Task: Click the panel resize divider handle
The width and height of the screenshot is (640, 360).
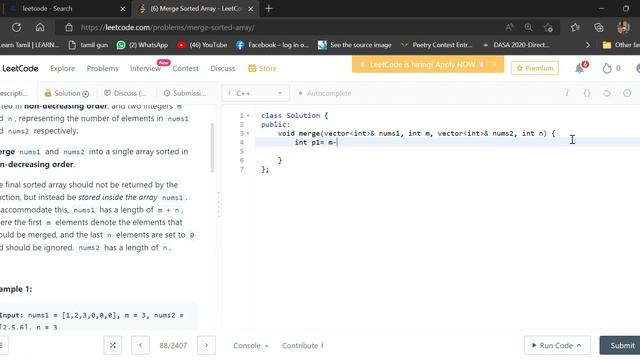Action: point(219,204)
